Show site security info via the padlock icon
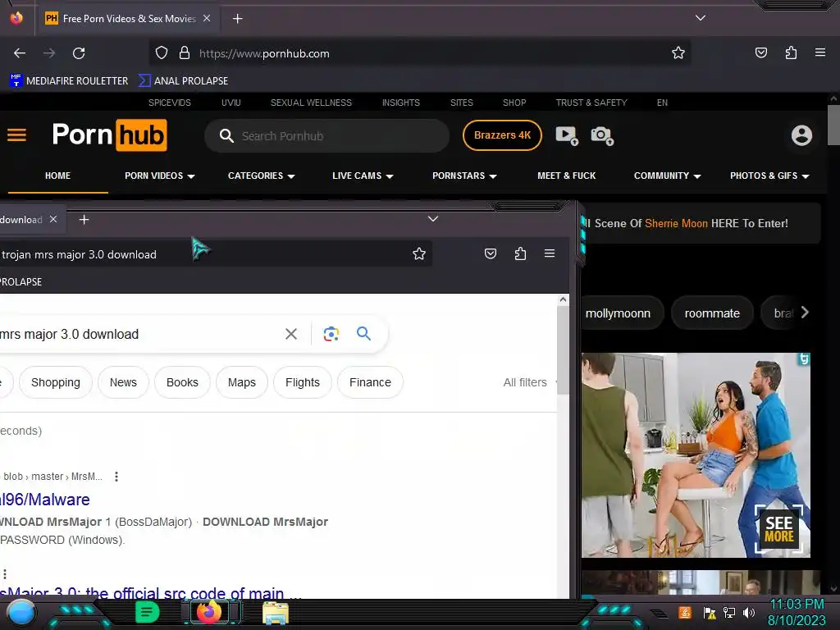The height and width of the screenshot is (630, 840). [185, 53]
